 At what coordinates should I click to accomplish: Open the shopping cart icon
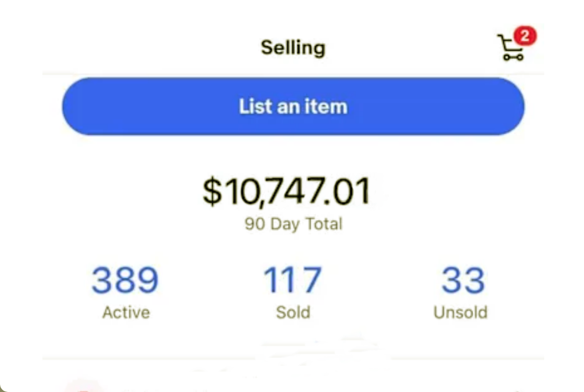coord(510,48)
